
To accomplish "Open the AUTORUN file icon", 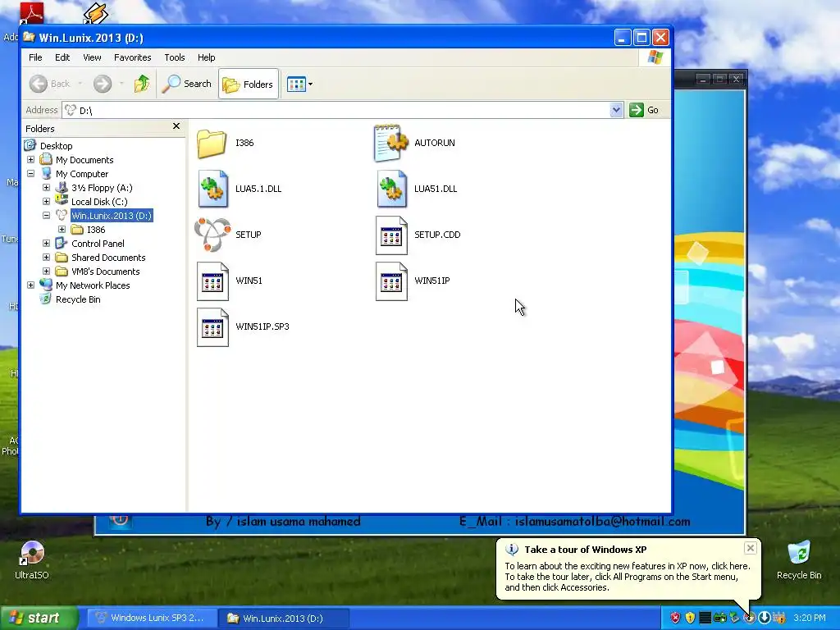I will tap(391, 143).
